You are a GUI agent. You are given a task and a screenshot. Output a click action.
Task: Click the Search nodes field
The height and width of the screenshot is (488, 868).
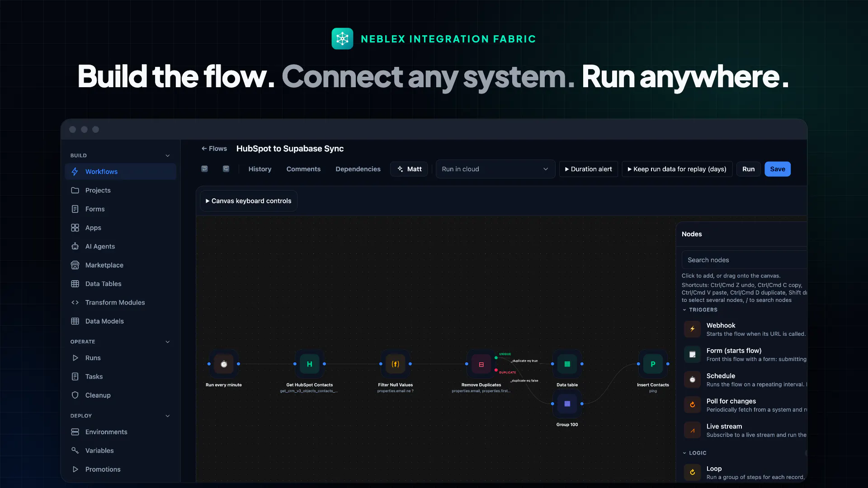pyautogui.click(x=745, y=260)
